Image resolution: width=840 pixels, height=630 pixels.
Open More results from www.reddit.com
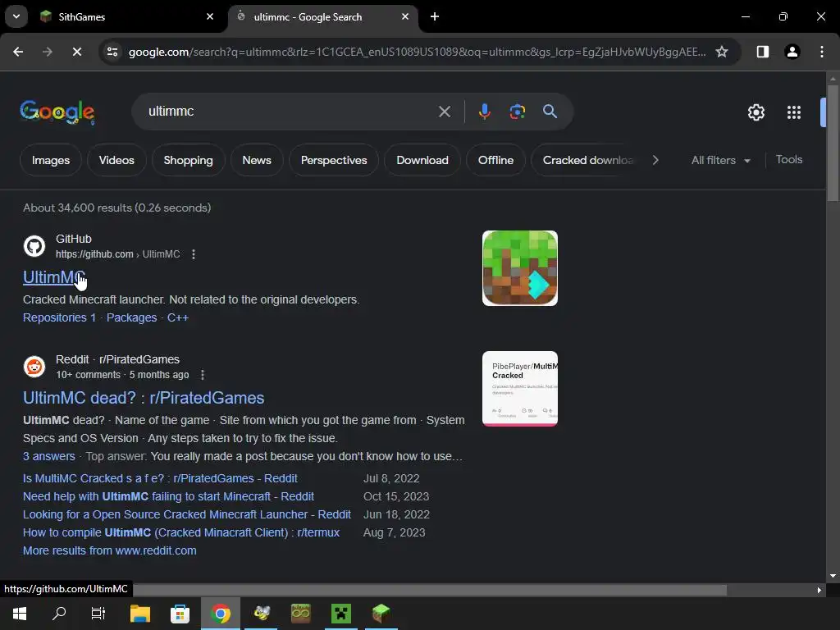[110, 550]
